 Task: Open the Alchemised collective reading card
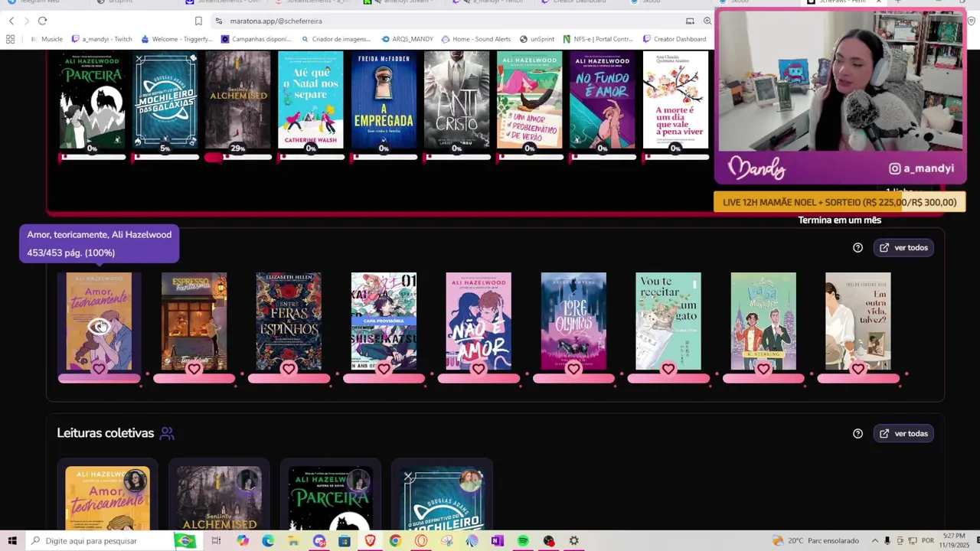coord(219,495)
